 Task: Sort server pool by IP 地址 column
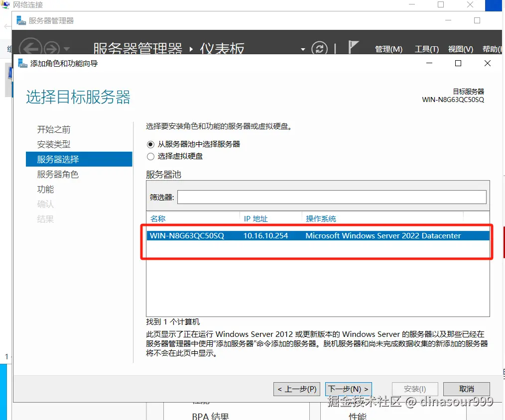tap(255, 219)
